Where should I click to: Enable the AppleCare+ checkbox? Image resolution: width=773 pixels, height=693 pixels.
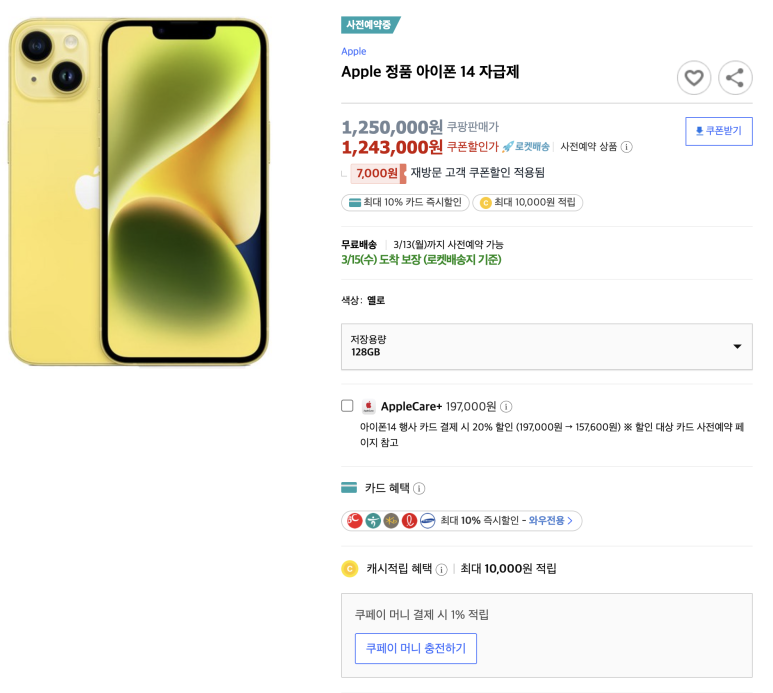click(x=347, y=406)
